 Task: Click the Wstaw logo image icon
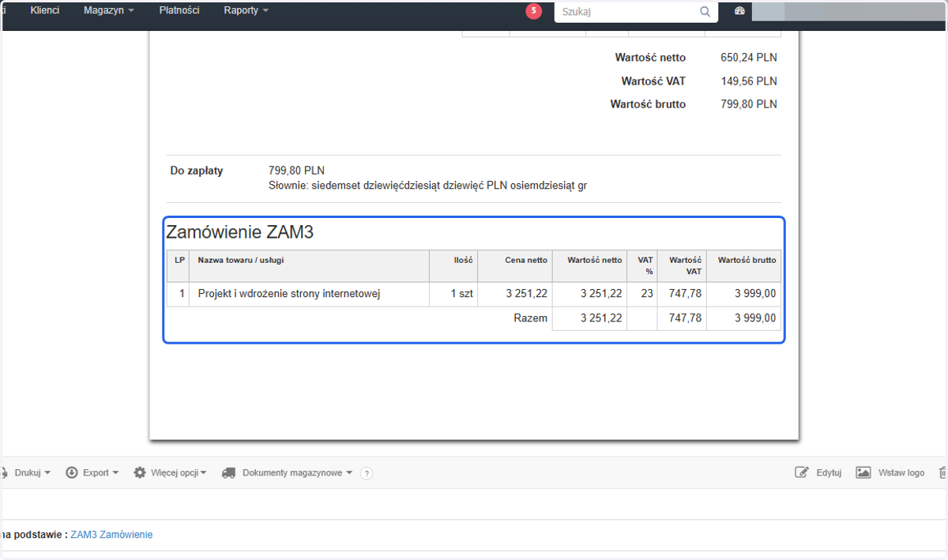coord(863,472)
